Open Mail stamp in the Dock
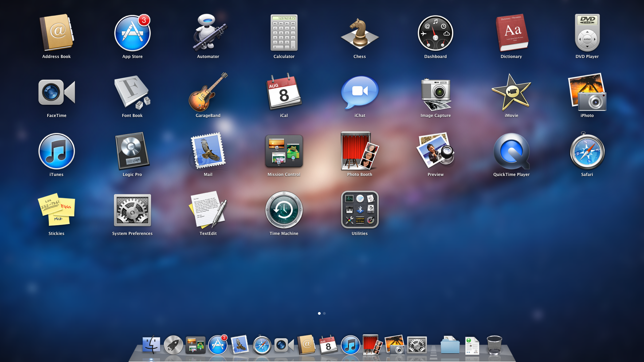The width and height of the screenshot is (644, 362). 240,345
